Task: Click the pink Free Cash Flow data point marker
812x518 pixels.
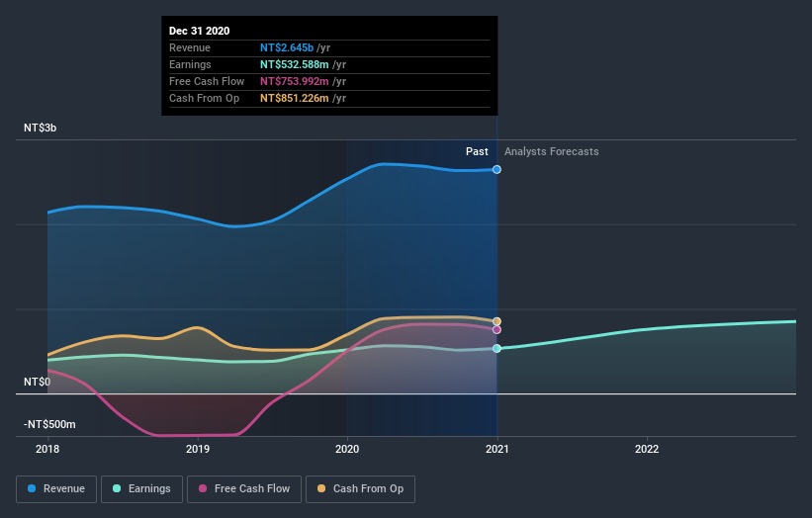Action: point(496,329)
